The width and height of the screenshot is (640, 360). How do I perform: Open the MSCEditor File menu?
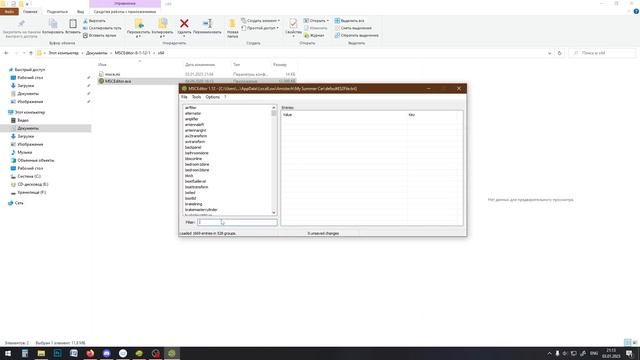(184, 97)
